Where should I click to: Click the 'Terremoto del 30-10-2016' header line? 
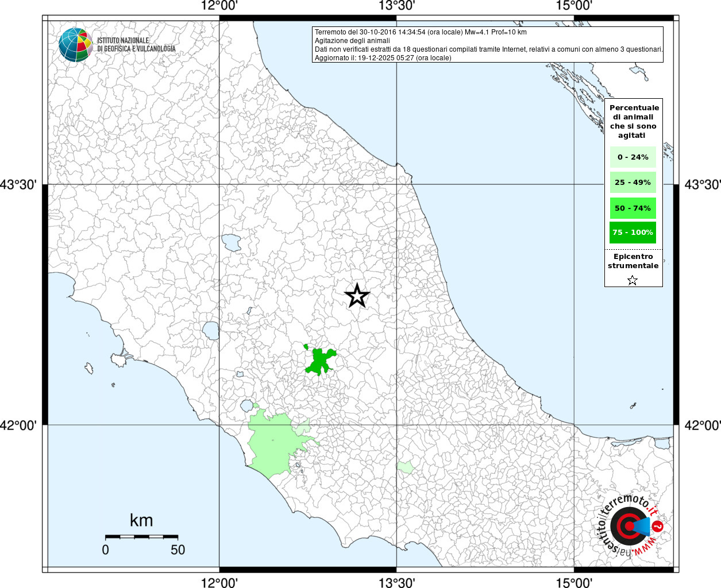click(x=421, y=32)
